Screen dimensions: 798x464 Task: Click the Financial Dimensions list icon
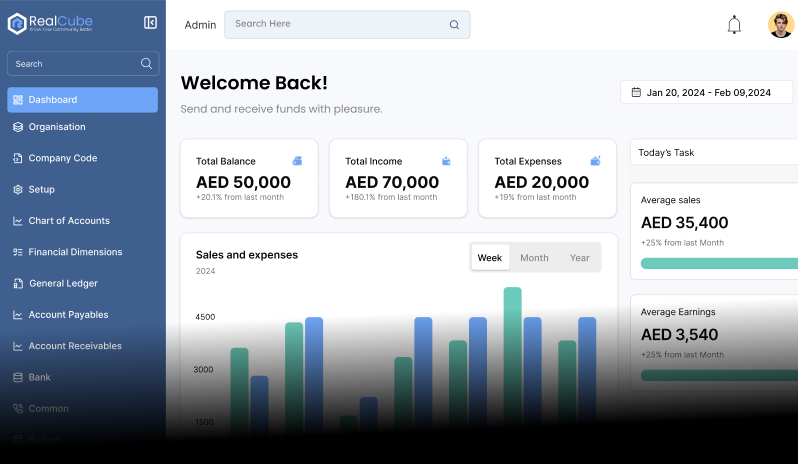tap(18, 252)
